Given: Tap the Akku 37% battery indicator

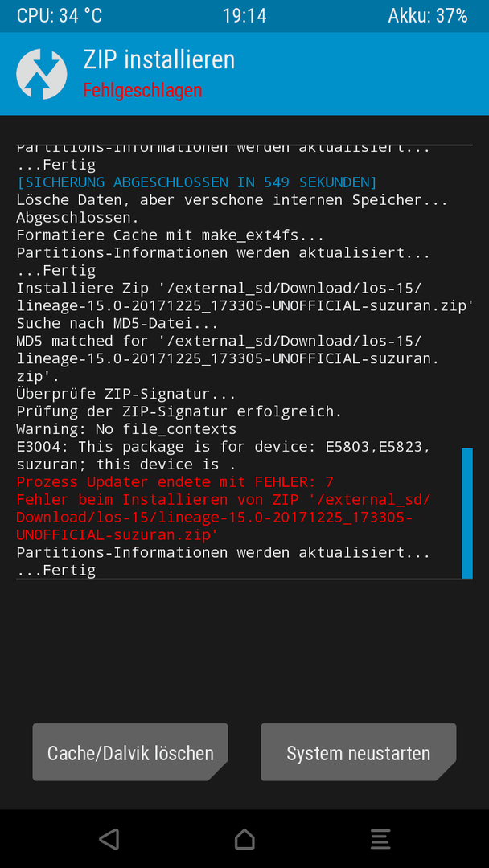Looking at the screenshot, I should (428, 15).
